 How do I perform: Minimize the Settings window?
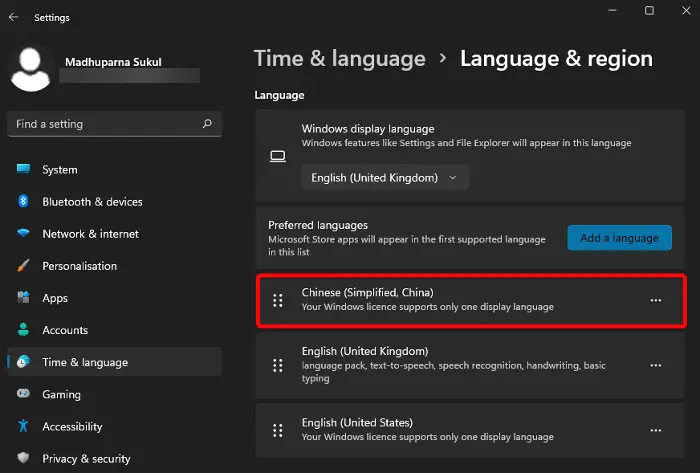point(612,10)
